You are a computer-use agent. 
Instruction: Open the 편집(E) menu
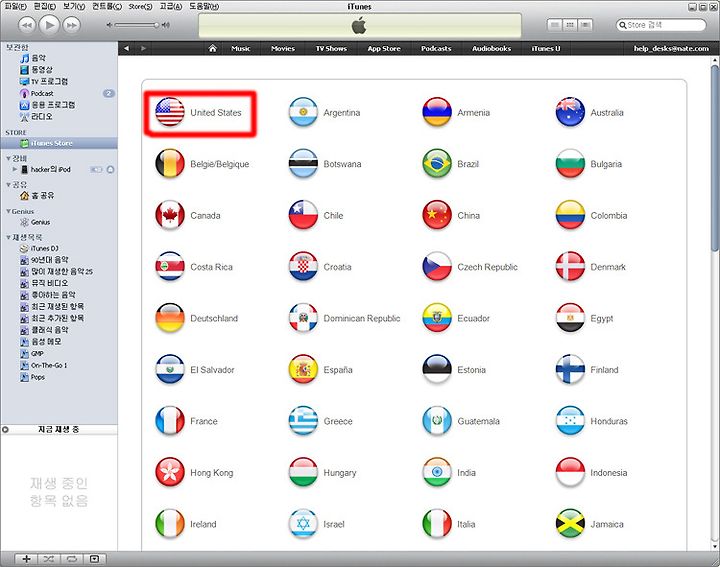click(x=45, y=6)
